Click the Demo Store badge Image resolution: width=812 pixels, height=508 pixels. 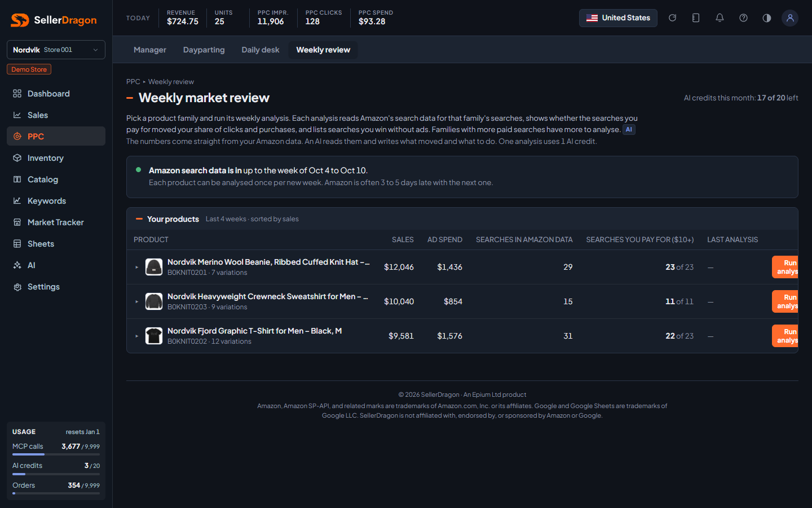(x=29, y=69)
